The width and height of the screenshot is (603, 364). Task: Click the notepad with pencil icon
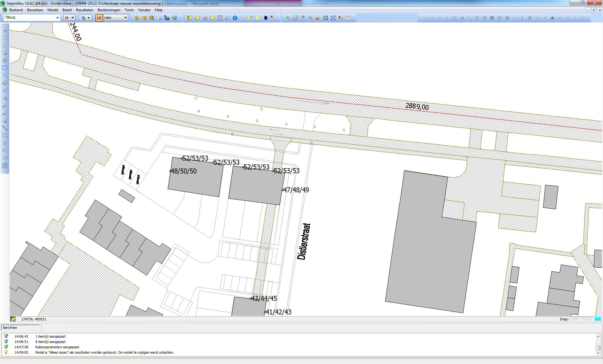pos(250,18)
